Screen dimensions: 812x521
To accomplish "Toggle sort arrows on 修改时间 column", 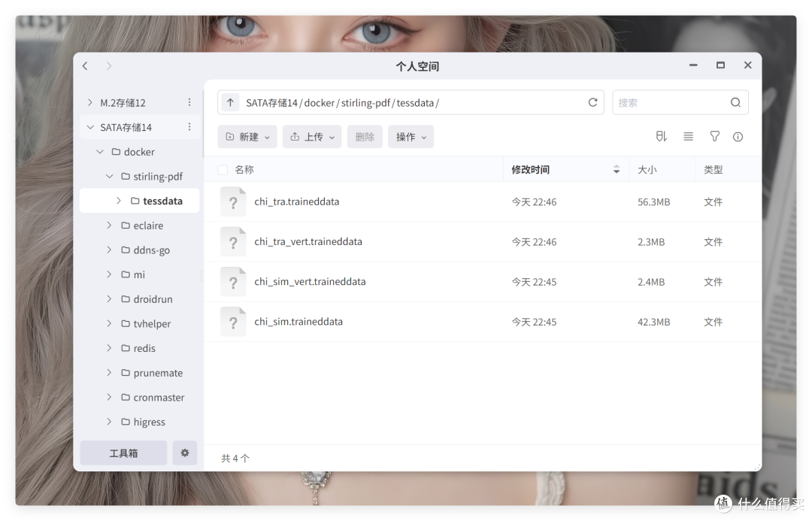I will coord(617,169).
